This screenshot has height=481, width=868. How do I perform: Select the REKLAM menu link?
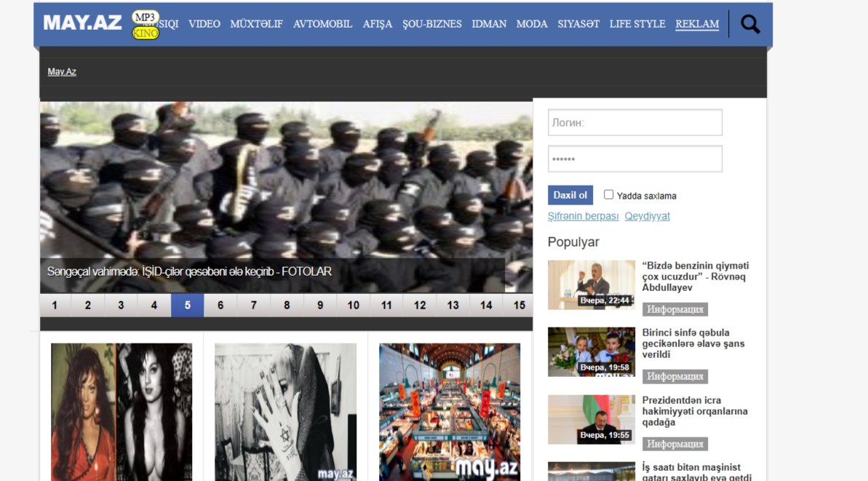pyautogui.click(x=696, y=24)
